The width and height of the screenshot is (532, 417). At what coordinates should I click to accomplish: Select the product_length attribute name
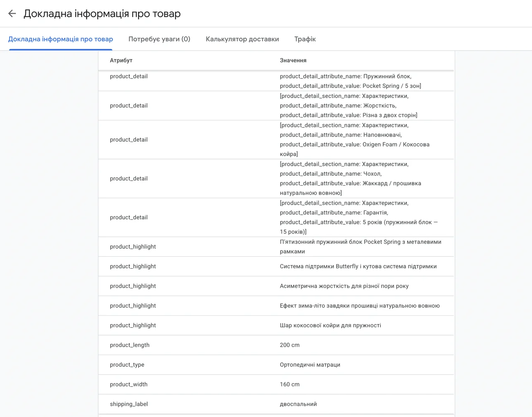[130, 345]
